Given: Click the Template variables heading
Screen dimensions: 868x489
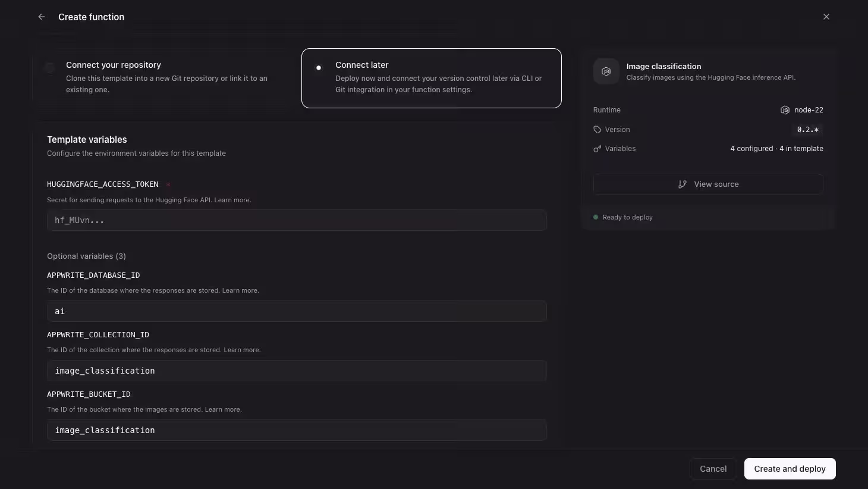Looking at the screenshot, I should pyautogui.click(x=87, y=139).
